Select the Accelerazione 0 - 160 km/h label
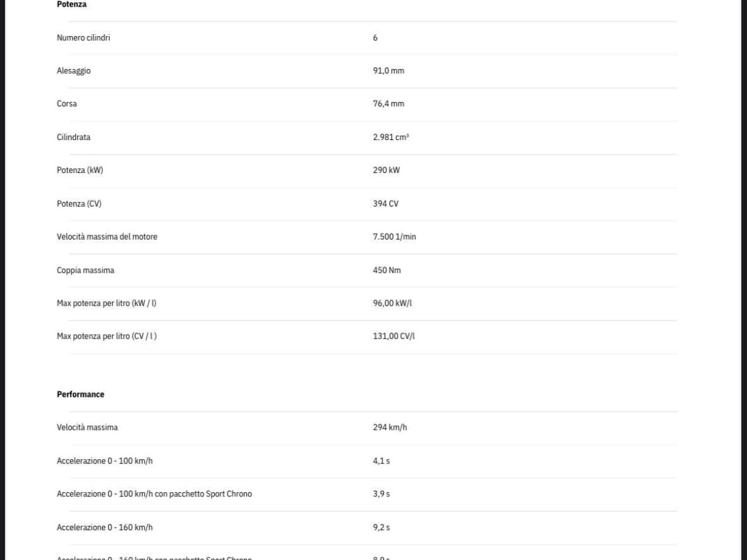 pos(105,528)
